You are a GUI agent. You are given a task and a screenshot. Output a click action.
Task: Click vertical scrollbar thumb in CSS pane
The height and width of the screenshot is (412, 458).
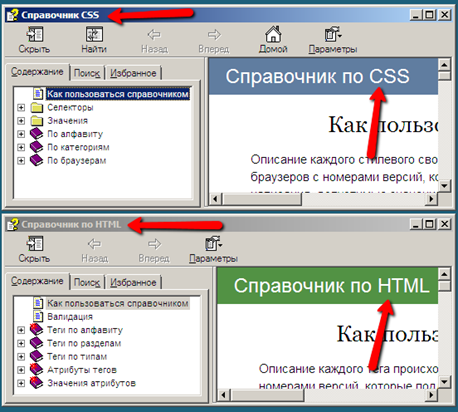(444, 75)
